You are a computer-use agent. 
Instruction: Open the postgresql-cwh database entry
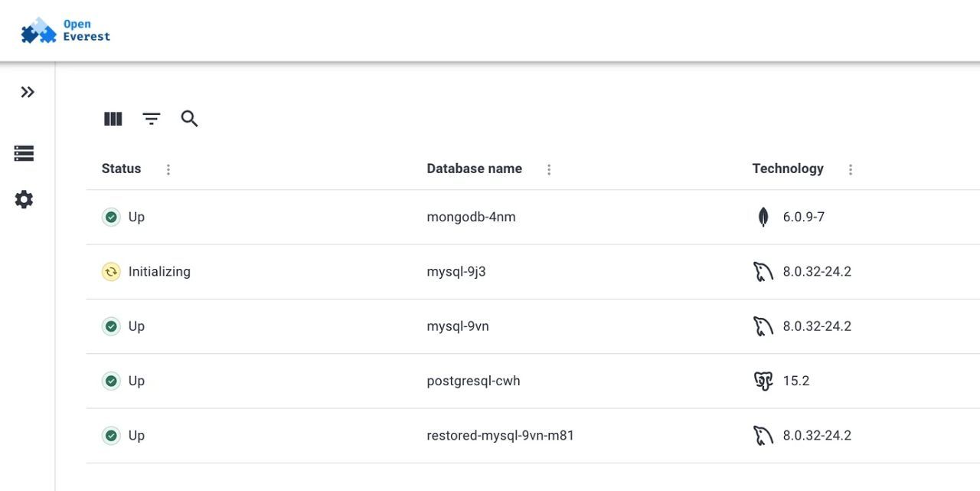click(x=473, y=381)
